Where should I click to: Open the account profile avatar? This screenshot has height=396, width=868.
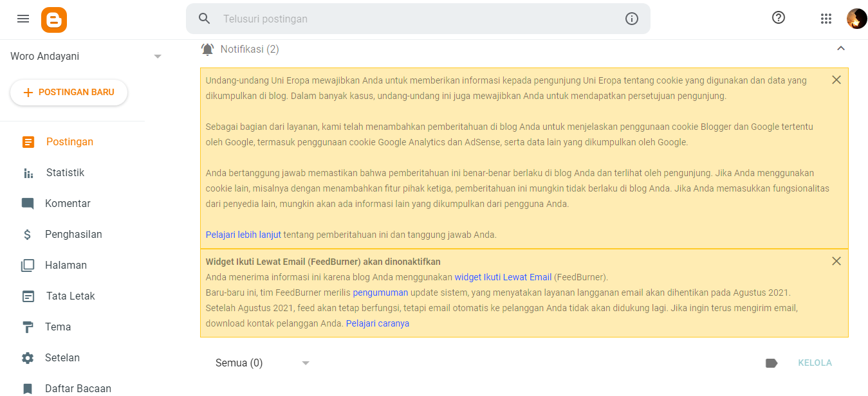click(856, 19)
